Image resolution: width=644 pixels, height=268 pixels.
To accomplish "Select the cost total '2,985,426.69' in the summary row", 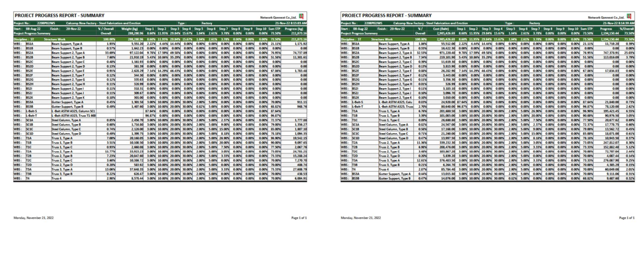I will [x=445, y=33].
